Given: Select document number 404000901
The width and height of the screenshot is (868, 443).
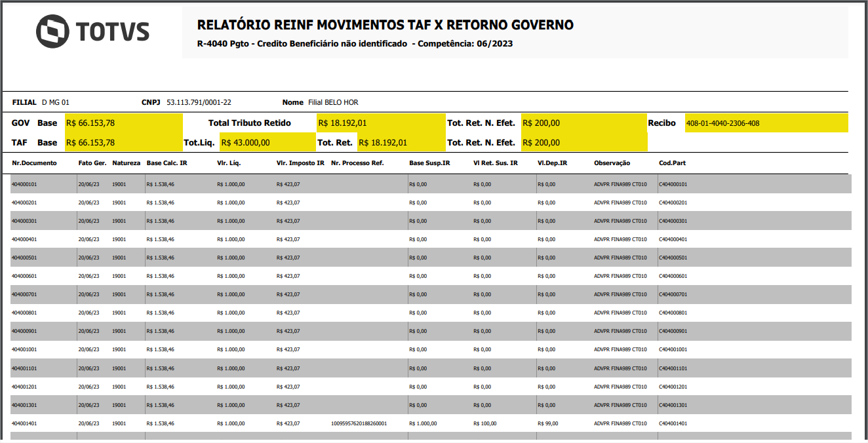Looking at the screenshot, I should pyautogui.click(x=24, y=332).
